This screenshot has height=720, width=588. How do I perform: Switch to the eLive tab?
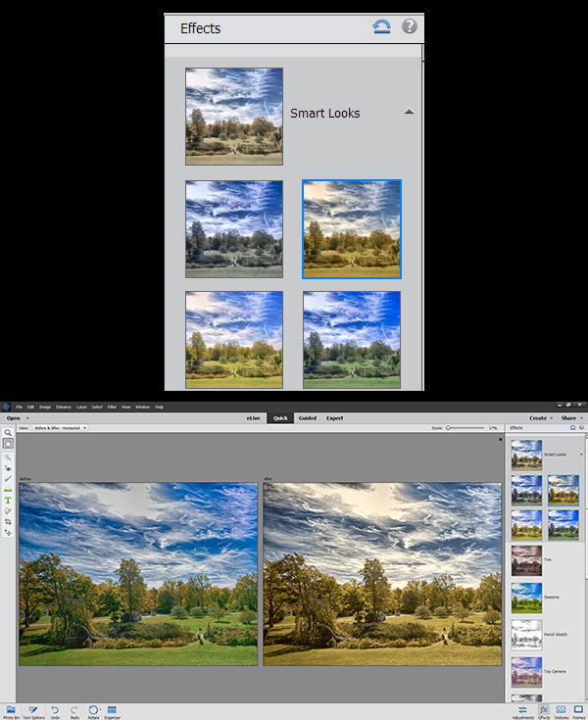click(253, 418)
